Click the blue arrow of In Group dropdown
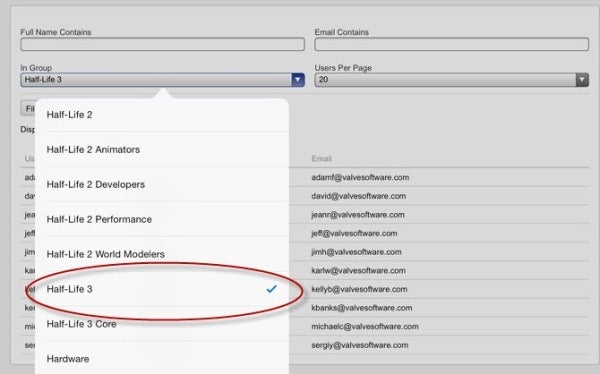The image size is (600, 374). tap(298, 80)
